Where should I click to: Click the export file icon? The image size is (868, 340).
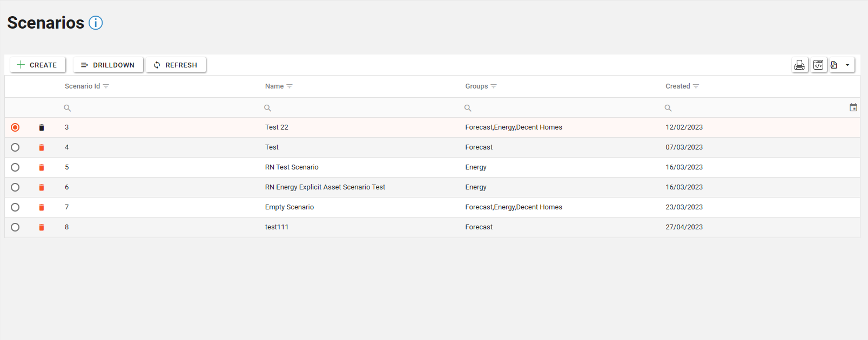click(834, 65)
